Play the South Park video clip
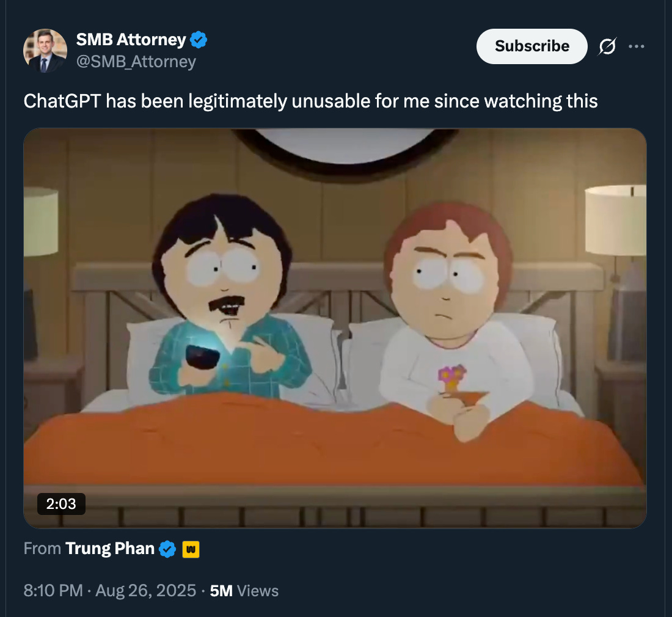Viewport: 672px width, 617px height. click(335, 328)
